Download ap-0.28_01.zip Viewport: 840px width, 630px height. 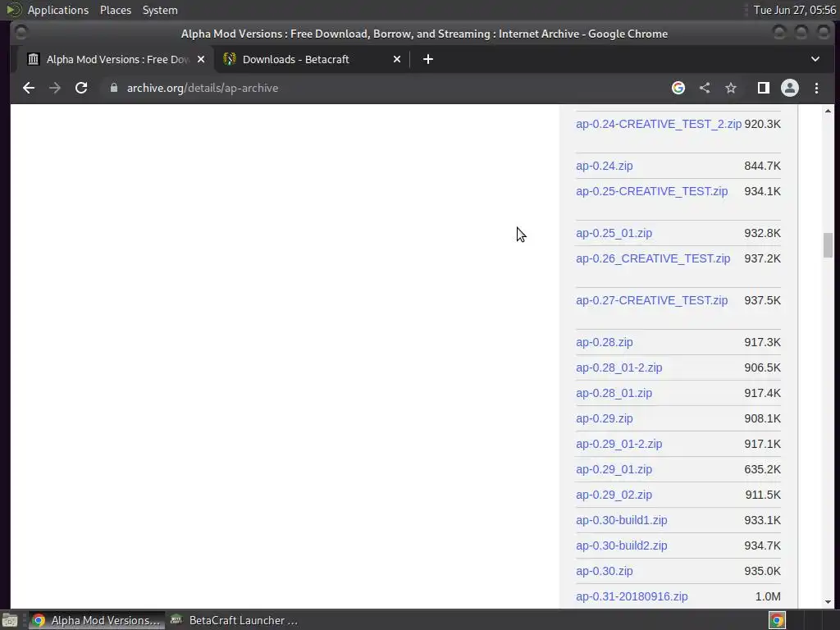point(614,393)
